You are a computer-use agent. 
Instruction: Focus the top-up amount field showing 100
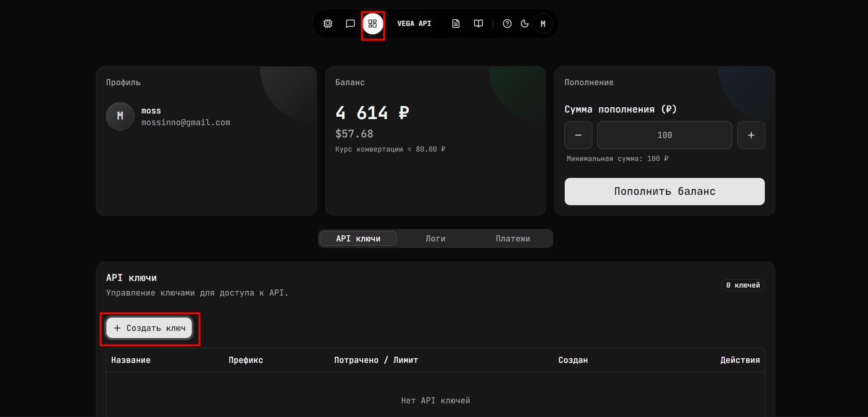(x=665, y=135)
